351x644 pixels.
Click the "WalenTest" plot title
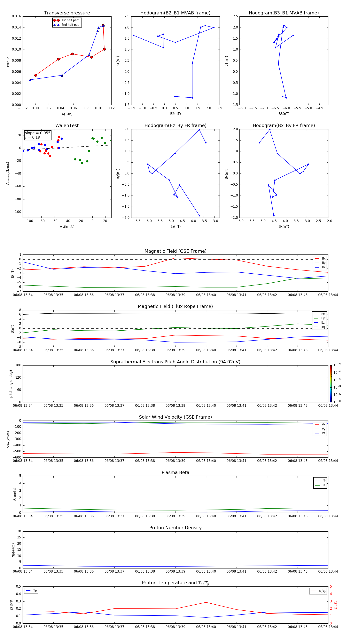coord(67,125)
